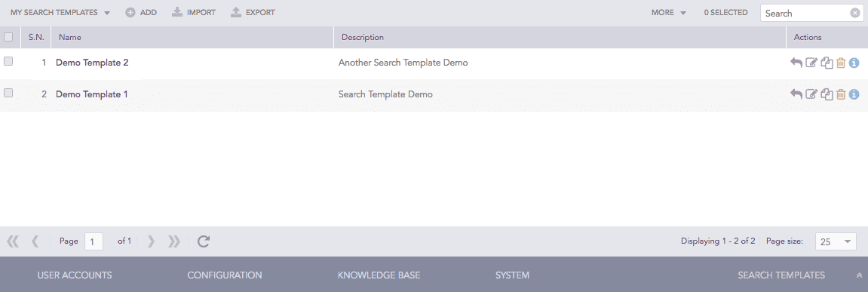
Task: Click the page number input box
Action: [94, 241]
